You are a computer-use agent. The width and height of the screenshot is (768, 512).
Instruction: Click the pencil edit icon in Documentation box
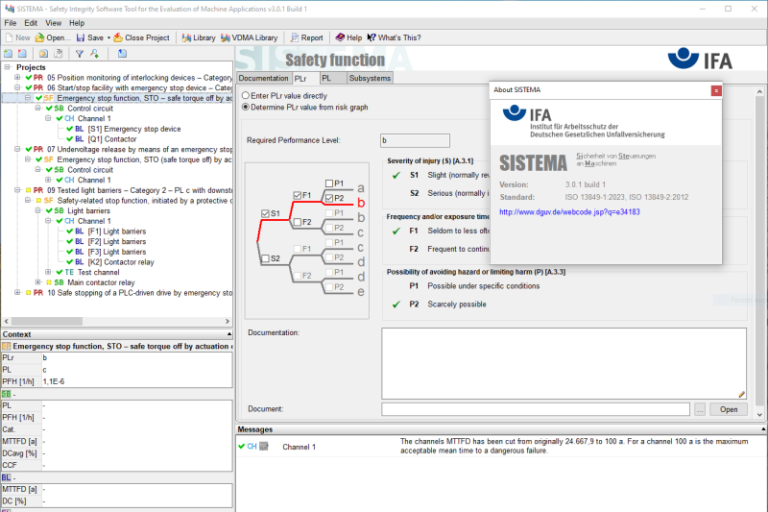[x=742, y=394]
